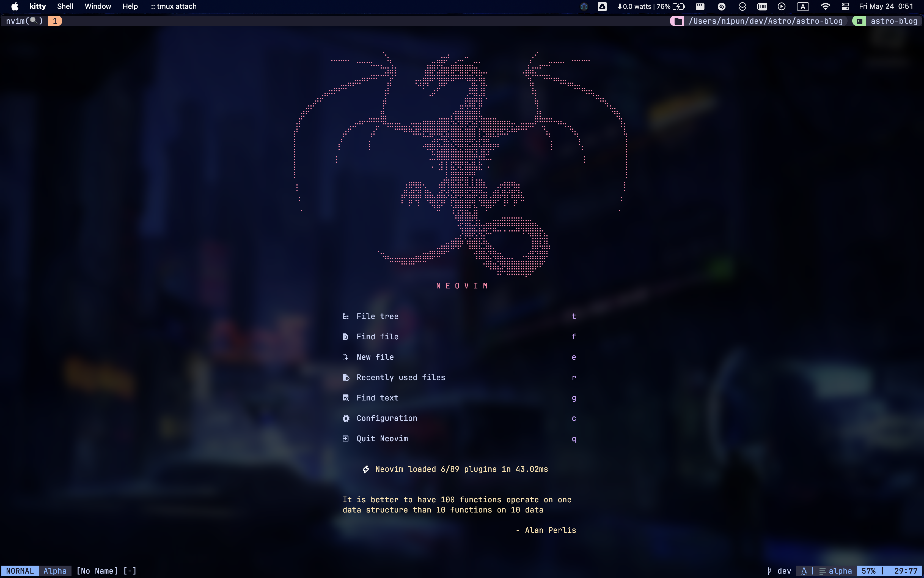This screenshot has height=578, width=924.
Task: Click the alpha filetype in statusline
Action: (x=840, y=571)
